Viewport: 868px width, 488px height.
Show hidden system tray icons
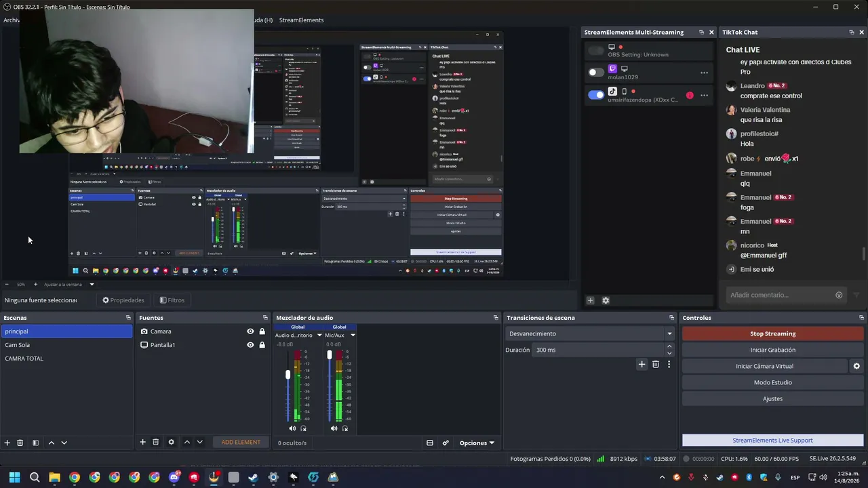click(662, 477)
